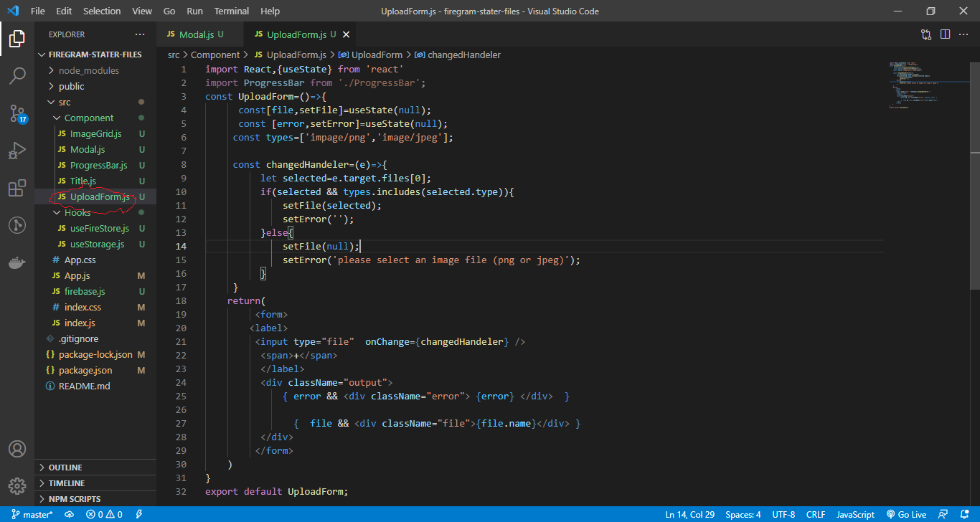Click the master branch status item
The image size is (980, 522).
coord(32,515)
